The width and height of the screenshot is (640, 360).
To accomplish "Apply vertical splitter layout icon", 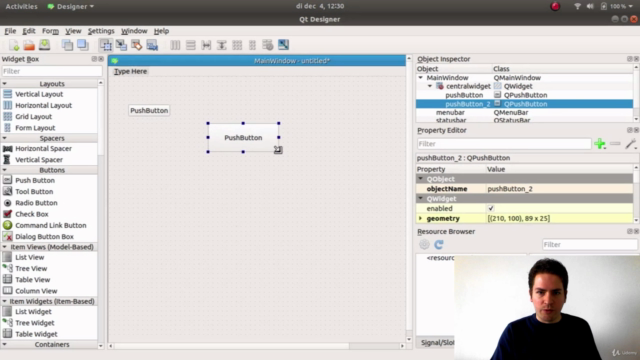I will coord(222,45).
